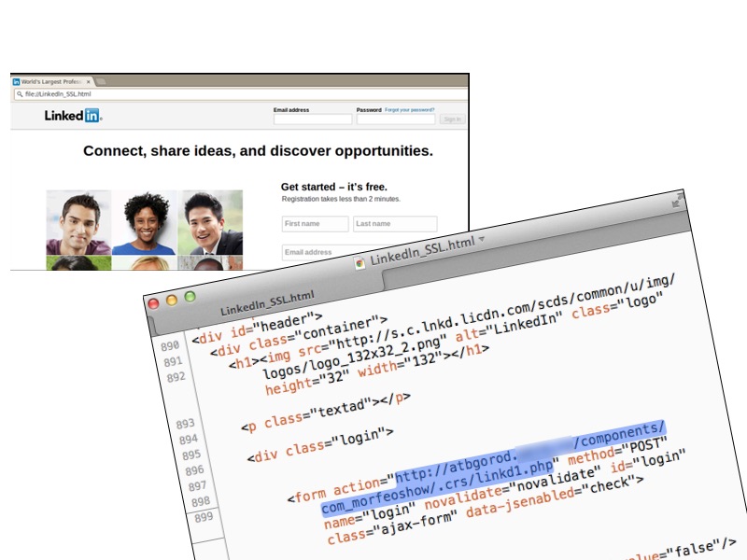The width and height of the screenshot is (747, 560).
Task: Click the header Password field
Action: point(395,119)
